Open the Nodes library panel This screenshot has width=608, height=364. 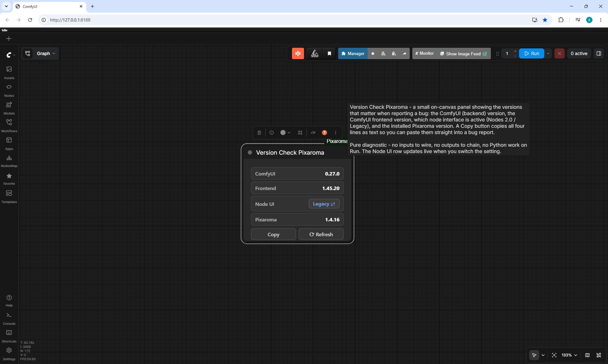9,90
